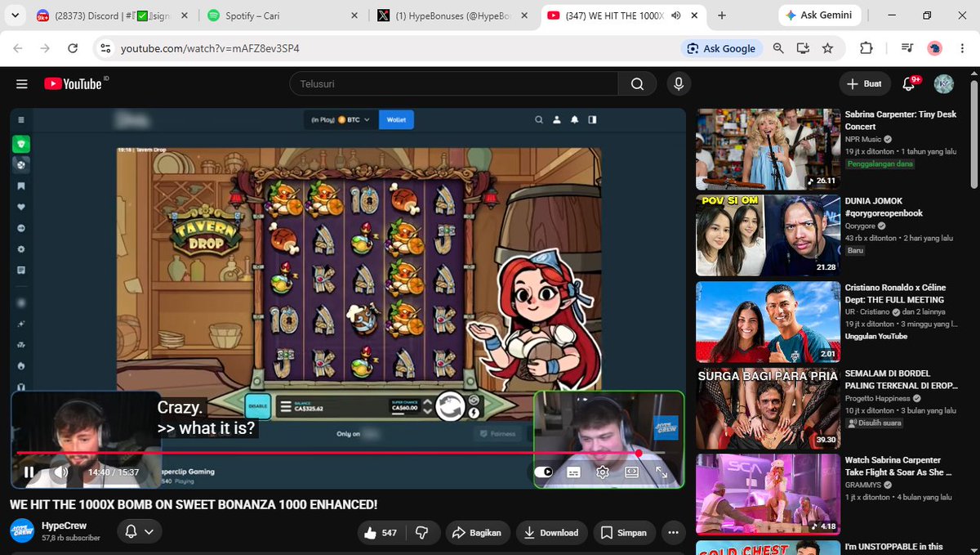The height and width of the screenshot is (555, 980).
Task: Open the I'm UNSTOPPABLE video title
Action: pos(893,546)
